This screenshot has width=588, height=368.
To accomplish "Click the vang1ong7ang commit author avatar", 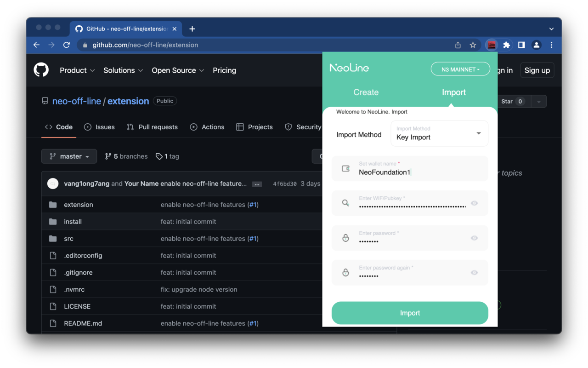I will pos(53,184).
